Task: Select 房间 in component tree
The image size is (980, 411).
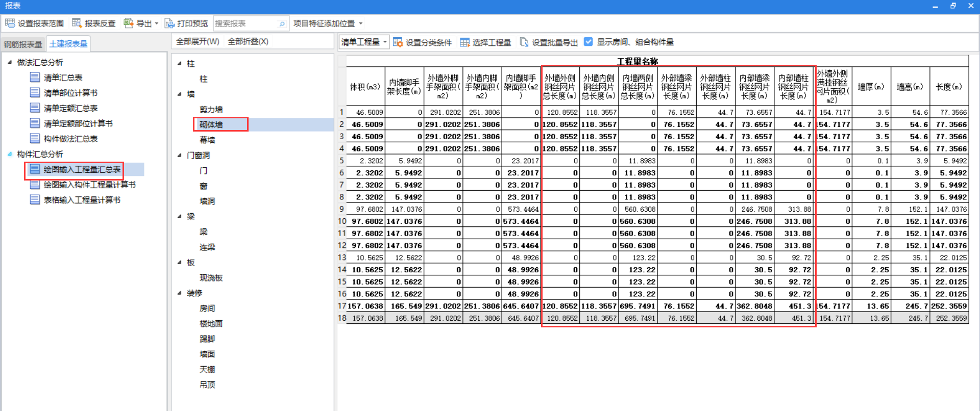Action: coord(207,309)
